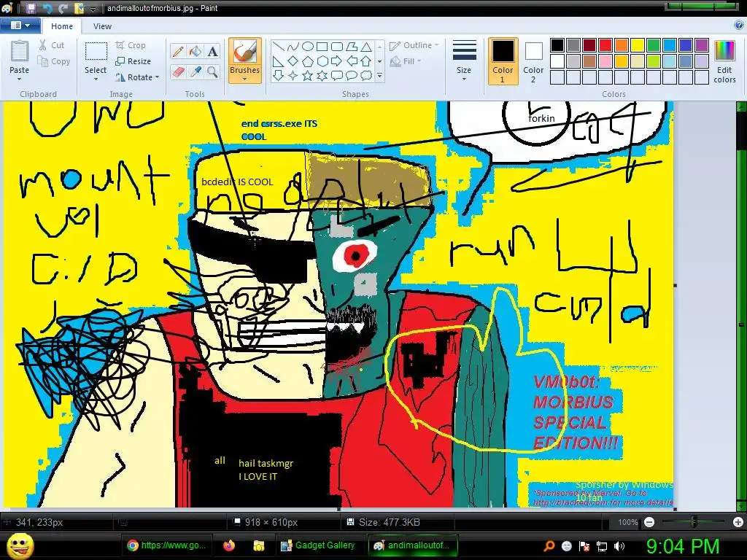This screenshot has width=747, height=560.
Task: Choose the Curve shape
Action: (x=293, y=47)
